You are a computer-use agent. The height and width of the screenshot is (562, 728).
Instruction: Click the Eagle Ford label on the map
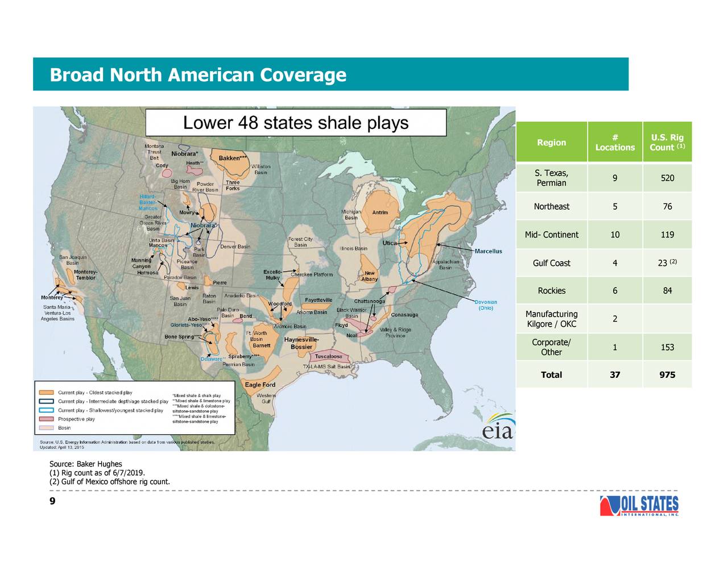pos(261,385)
